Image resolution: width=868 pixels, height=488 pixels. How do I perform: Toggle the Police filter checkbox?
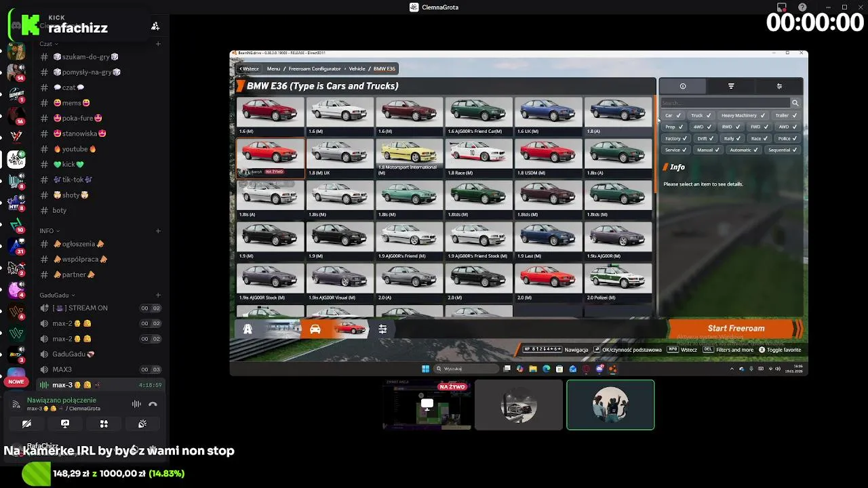(787, 138)
